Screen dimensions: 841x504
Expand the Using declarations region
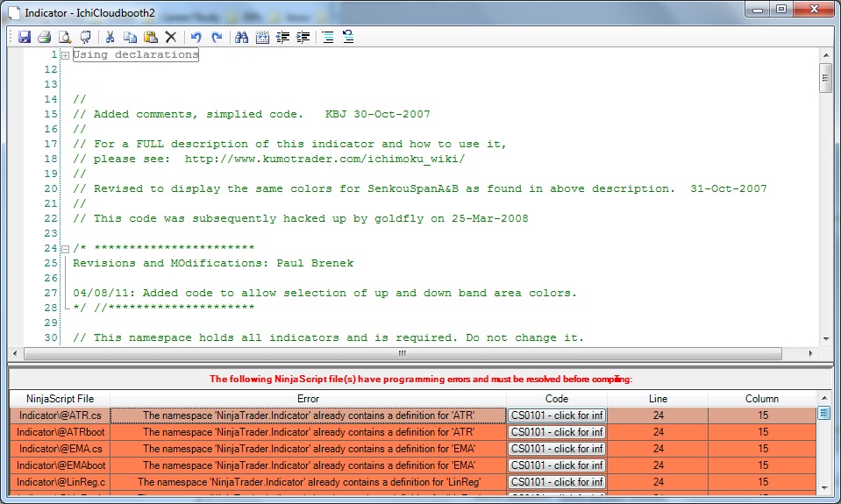click(65, 55)
